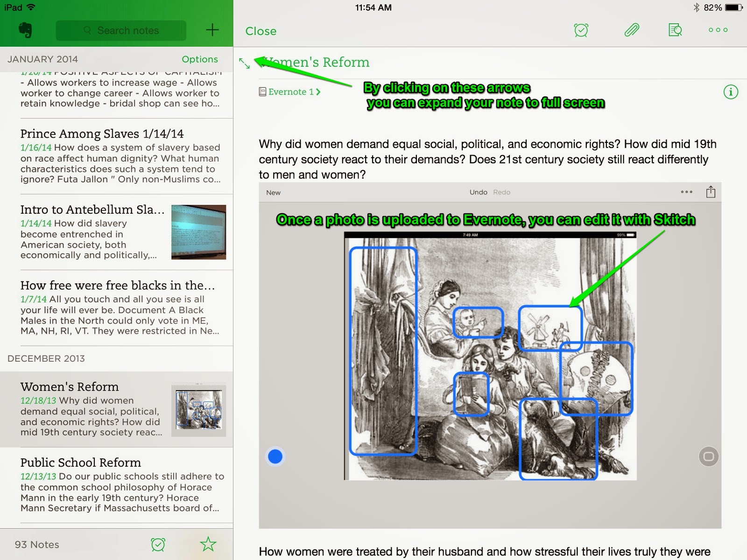Undo the last Skitch edit
The height and width of the screenshot is (560, 747).
coord(479,192)
